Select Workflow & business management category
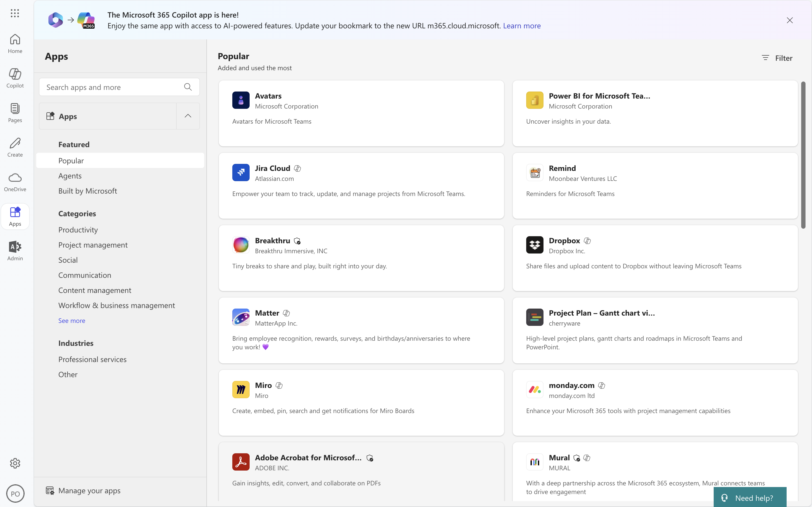 tap(116, 305)
